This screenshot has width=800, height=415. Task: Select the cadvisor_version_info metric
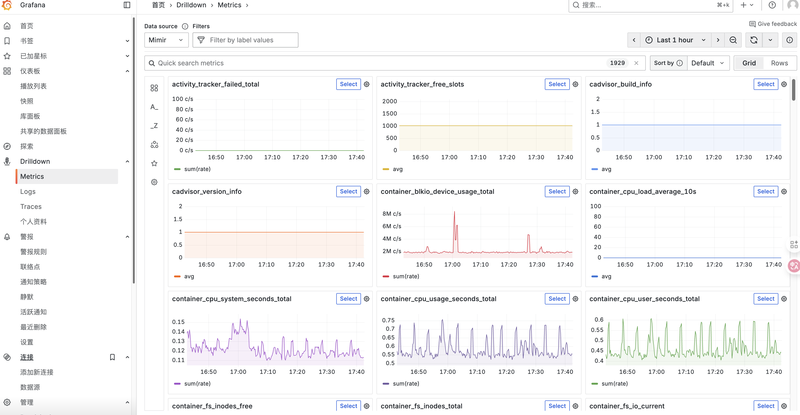tap(348, 192)
